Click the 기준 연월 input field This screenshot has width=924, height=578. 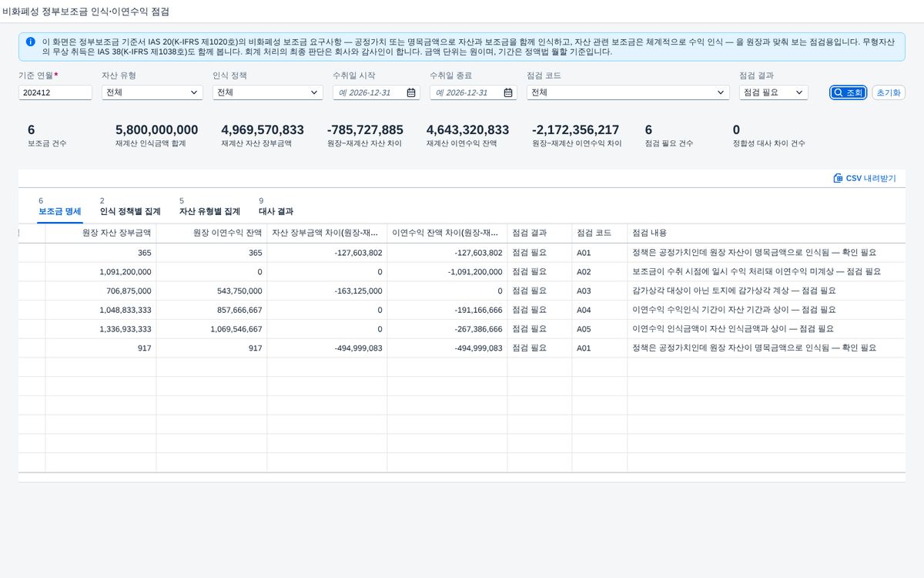click(x=55, y=92)
